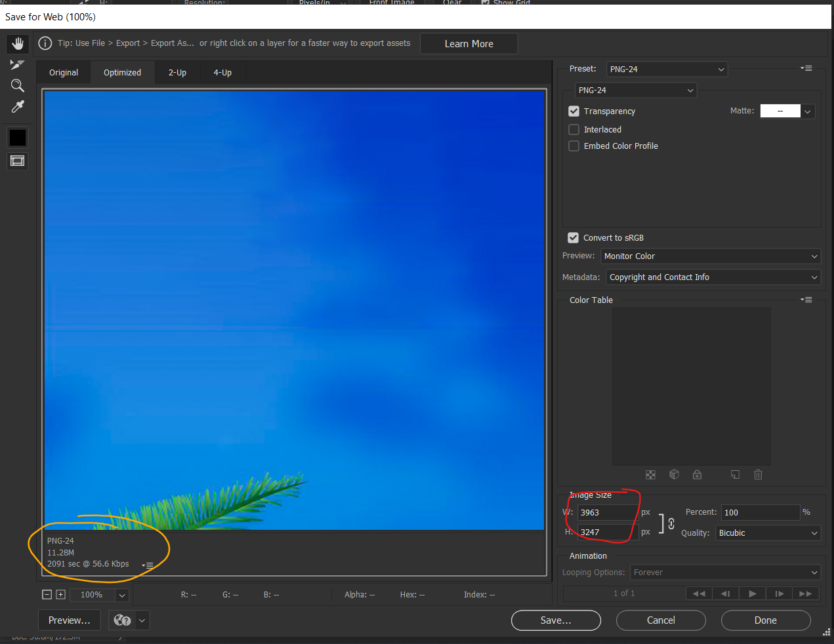This screenshot has width=834, height=644.
Task: Click the browser preview icon
Action: tap(122, 620)
